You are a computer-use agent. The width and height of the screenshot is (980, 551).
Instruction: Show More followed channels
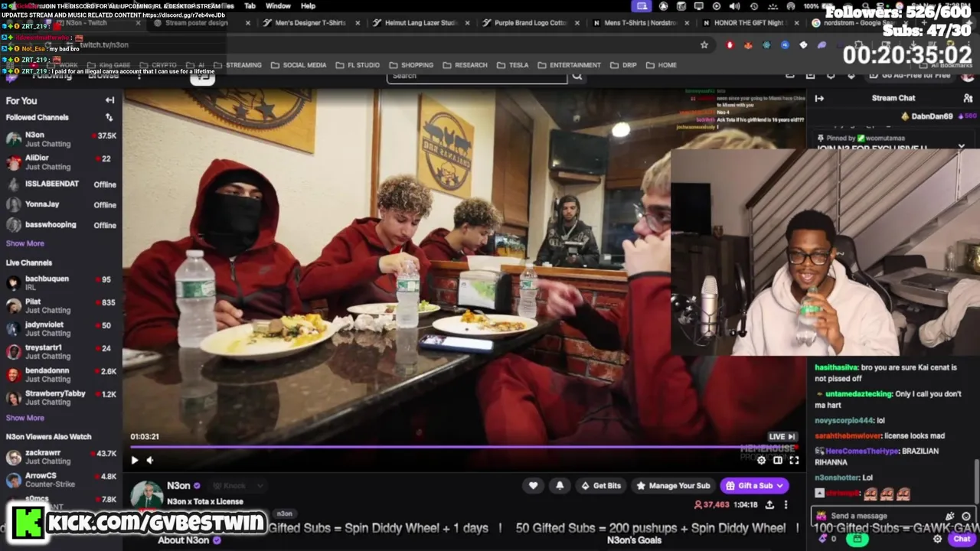[x=25, y=243]
